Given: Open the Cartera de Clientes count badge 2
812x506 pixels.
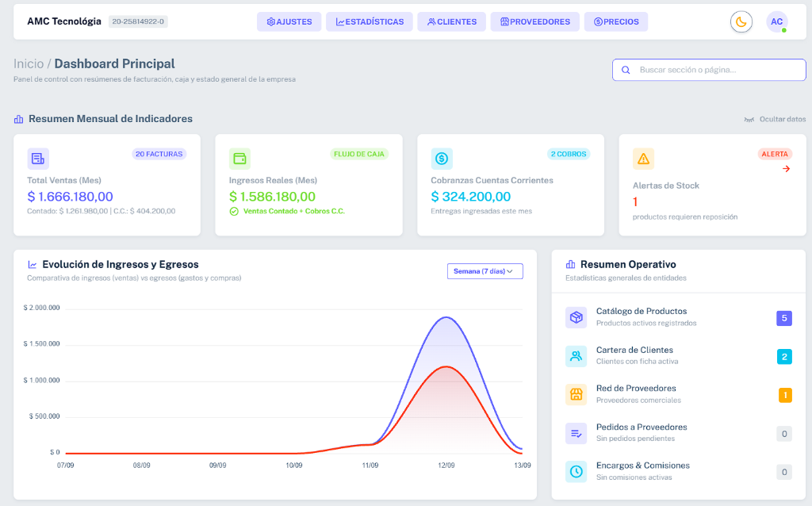Looking at the screenshot, I should [784, 357].
